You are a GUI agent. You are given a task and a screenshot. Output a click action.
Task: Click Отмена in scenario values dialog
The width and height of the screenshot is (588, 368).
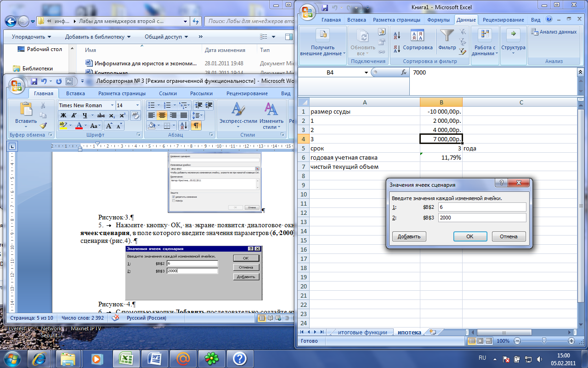tap(509, 236)
